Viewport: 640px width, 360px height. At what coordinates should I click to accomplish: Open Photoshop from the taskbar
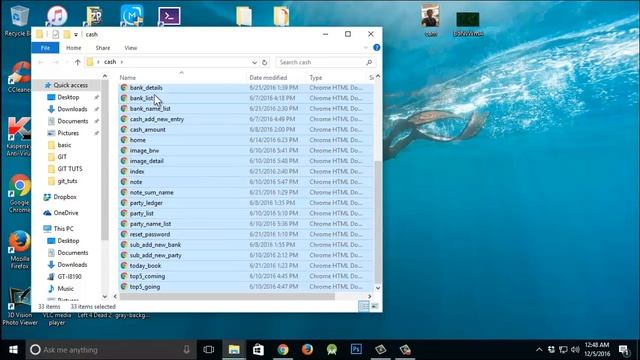(356, 350)
